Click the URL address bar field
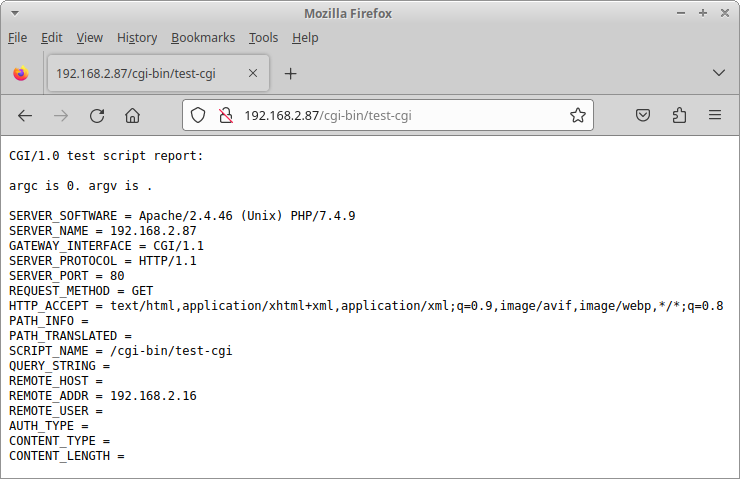 [x=400, y=115]
